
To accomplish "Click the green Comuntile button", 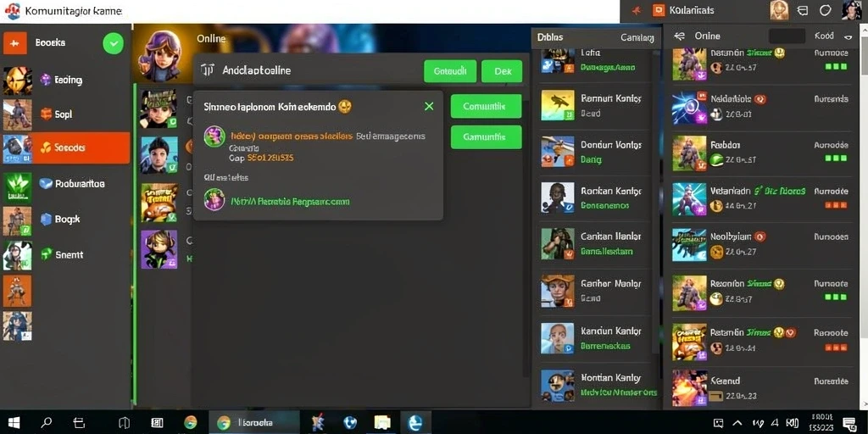I will pos(486,106).
